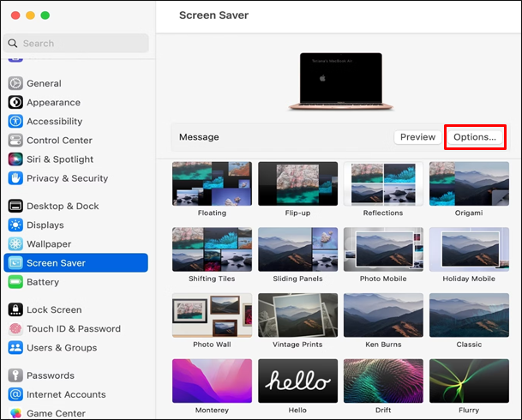Click the Wallpaper flower icon
522x420 pixels.
(15, 244)
